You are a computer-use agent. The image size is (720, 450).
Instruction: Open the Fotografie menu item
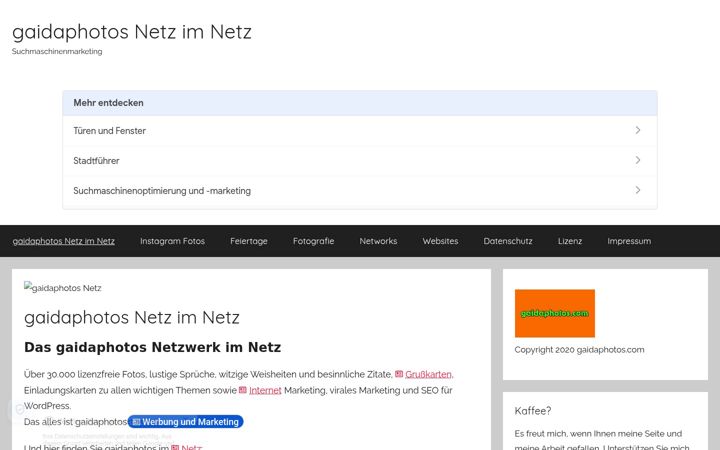click(314, 241)
